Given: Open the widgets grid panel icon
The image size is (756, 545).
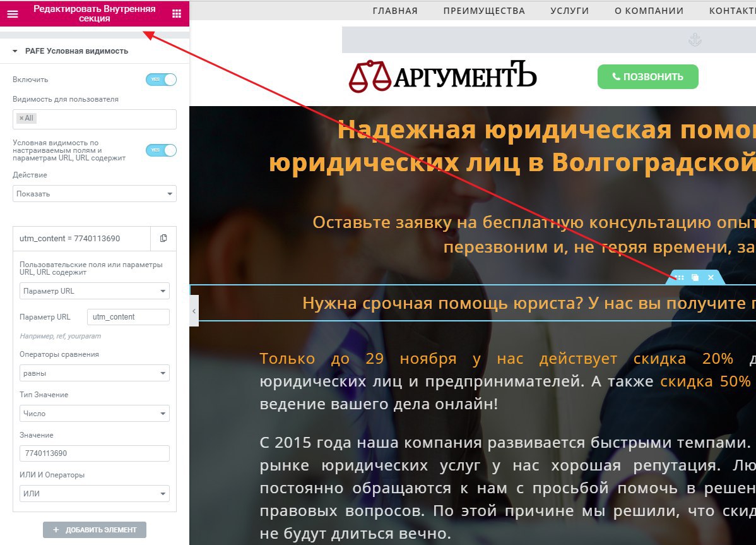Looking at the screenshot, I should point(177,14).
